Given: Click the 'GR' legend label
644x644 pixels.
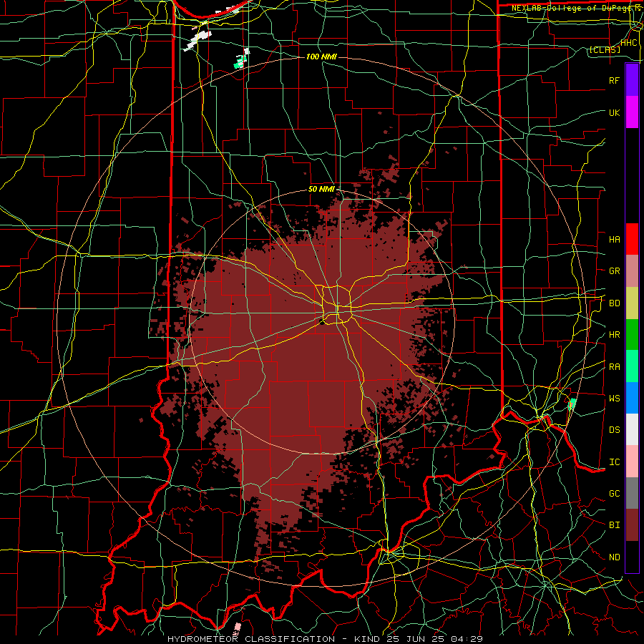Looking at the screenshot, I should pos(614,271).
